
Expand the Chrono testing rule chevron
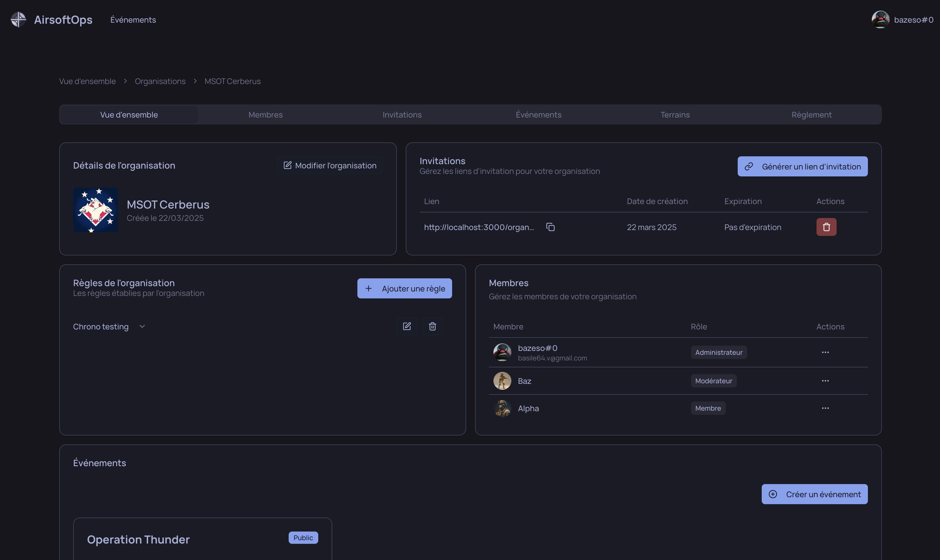pos(142,326)
